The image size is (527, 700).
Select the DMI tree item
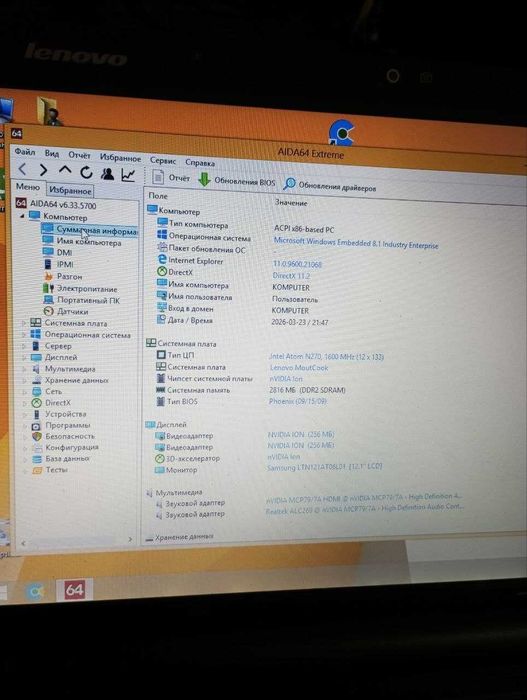tap(58, 252)
